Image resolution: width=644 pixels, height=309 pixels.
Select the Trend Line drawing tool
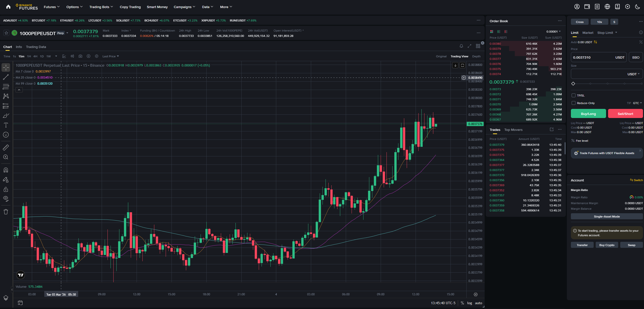coord(6,77)
